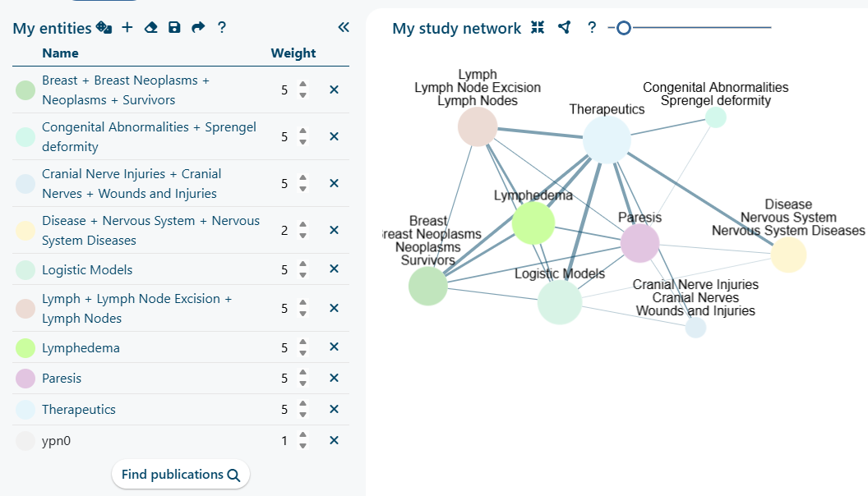Click the share arrow icon beside save
This screenshot has width=868, height=496.
coord(198,28)
